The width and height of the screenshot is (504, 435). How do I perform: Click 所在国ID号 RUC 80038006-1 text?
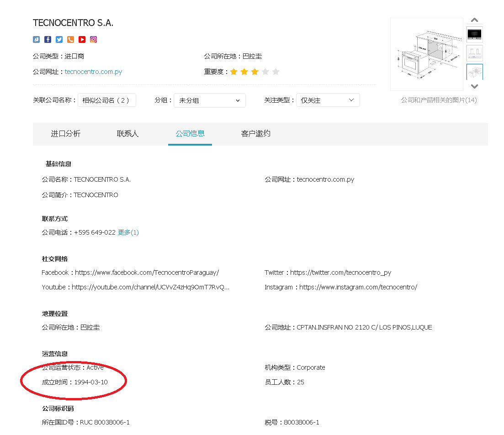tap(85, 422)
